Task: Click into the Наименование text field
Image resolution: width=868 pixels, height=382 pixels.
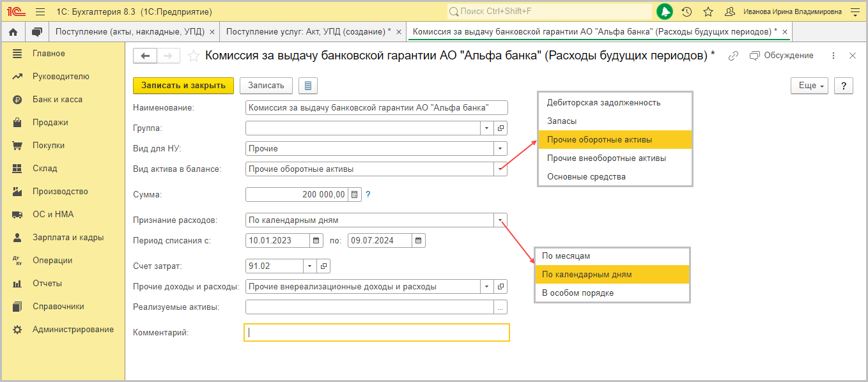Action: tap(376, 108)
